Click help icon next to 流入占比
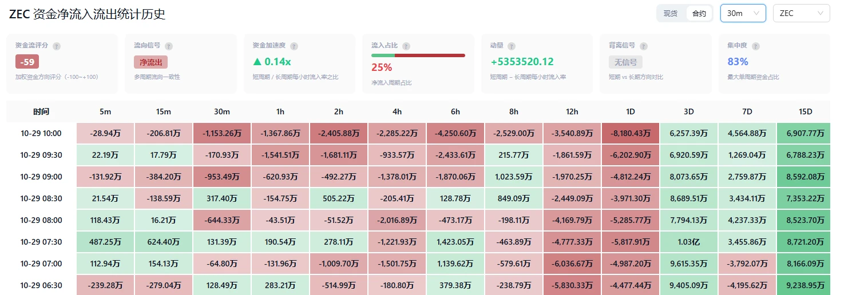Viewport: 868px width, 295px height. 406,46
